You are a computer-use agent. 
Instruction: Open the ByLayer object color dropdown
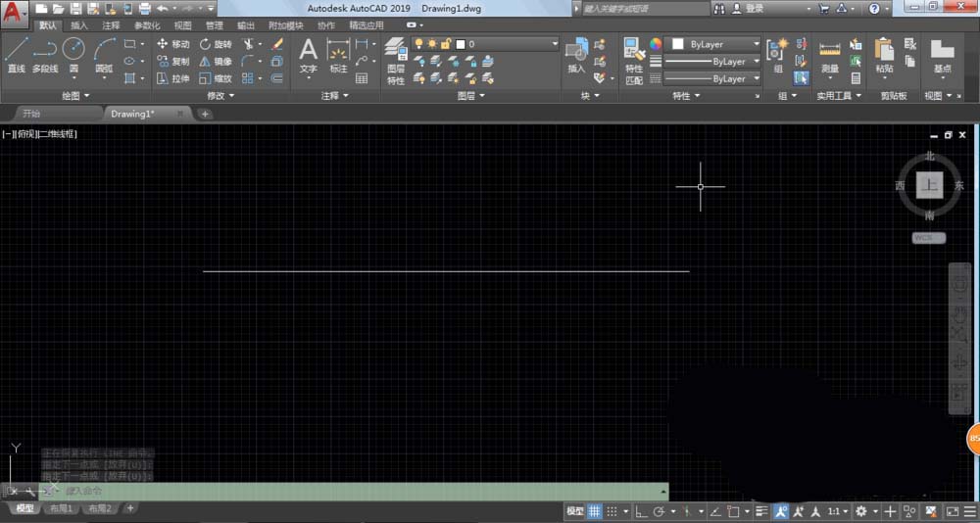coord(713,44)
